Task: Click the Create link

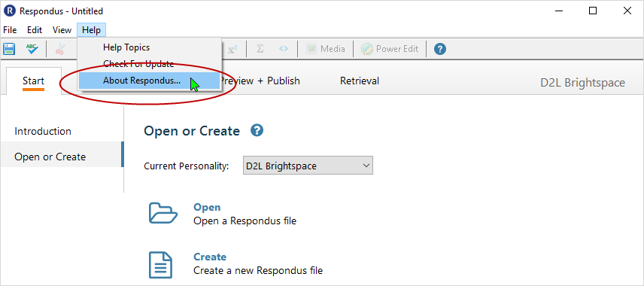Action: click(x=210, y=257)
